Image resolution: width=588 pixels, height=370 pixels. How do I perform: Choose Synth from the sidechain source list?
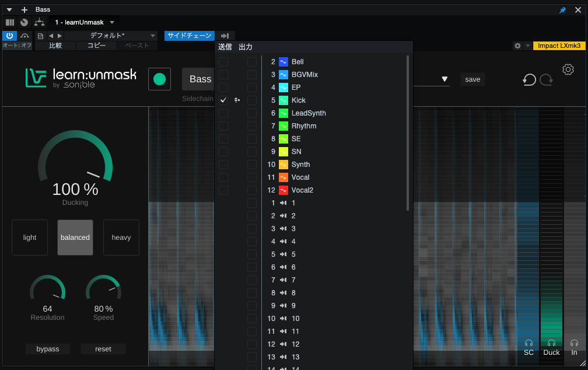(300, 165)
